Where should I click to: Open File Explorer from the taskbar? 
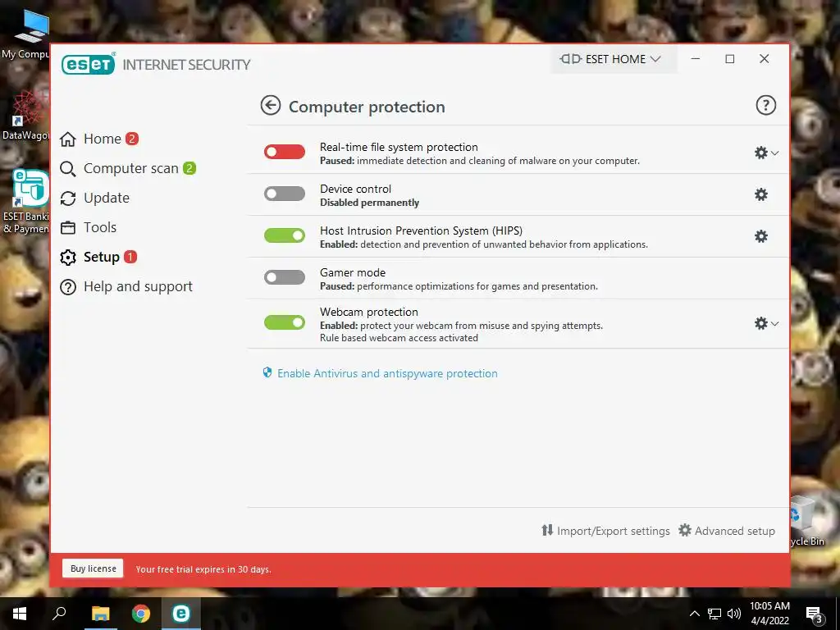click(100, 614)
